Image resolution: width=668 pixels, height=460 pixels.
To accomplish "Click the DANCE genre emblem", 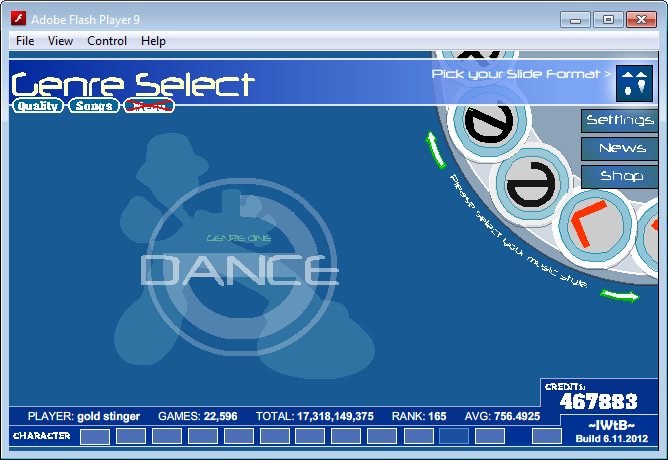I will click(x=239, y=268).
